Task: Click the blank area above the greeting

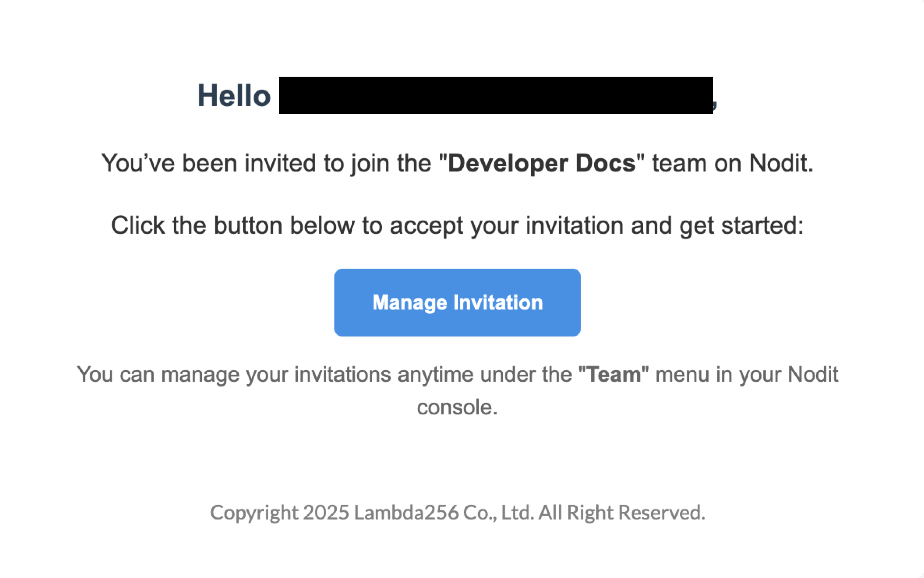Action: click(x=459, y=38)
